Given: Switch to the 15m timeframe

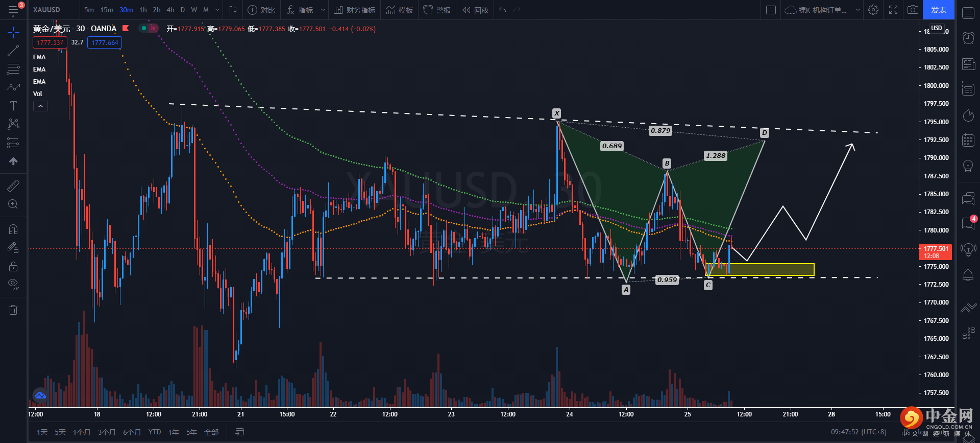Looking at the screenshot, I should tap(107, 10).
